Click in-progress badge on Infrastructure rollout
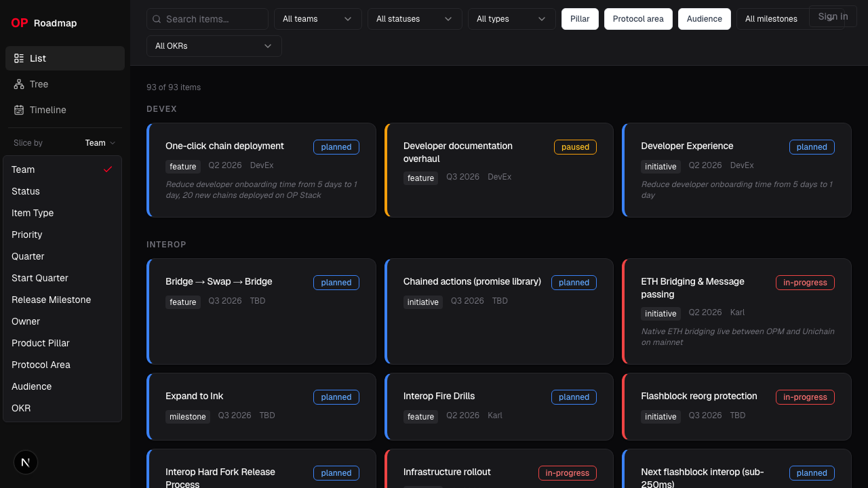This screenshot has width=868, height=488. click(568, 473)
